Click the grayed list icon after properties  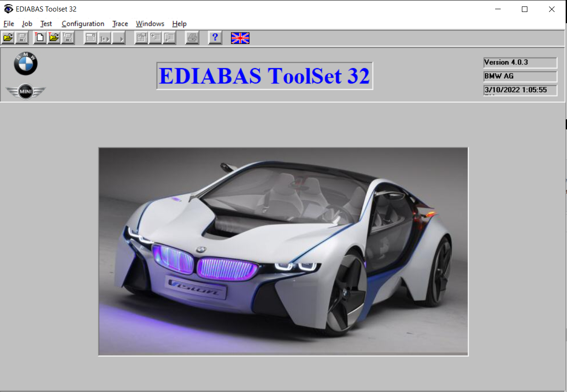(155, 38)
